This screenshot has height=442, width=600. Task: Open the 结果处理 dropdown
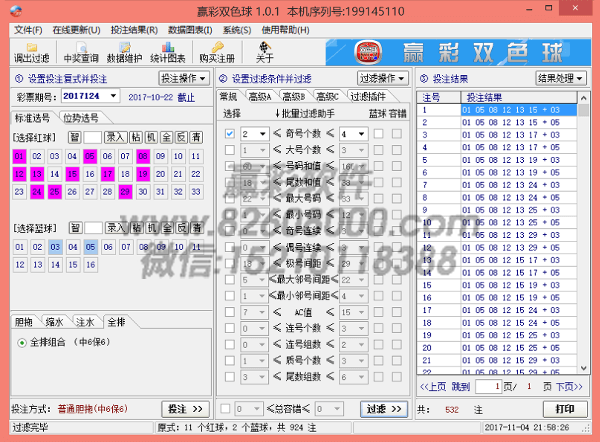[x=561, y=78]
